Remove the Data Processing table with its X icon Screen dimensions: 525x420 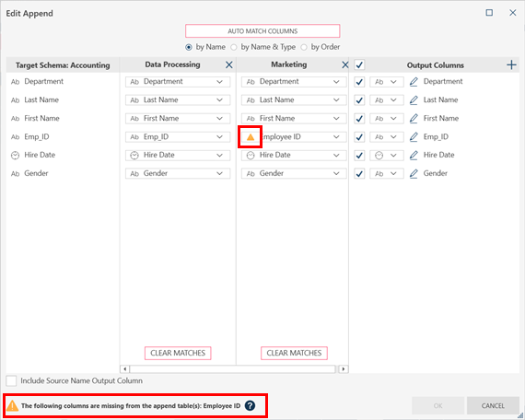[229, 64]
